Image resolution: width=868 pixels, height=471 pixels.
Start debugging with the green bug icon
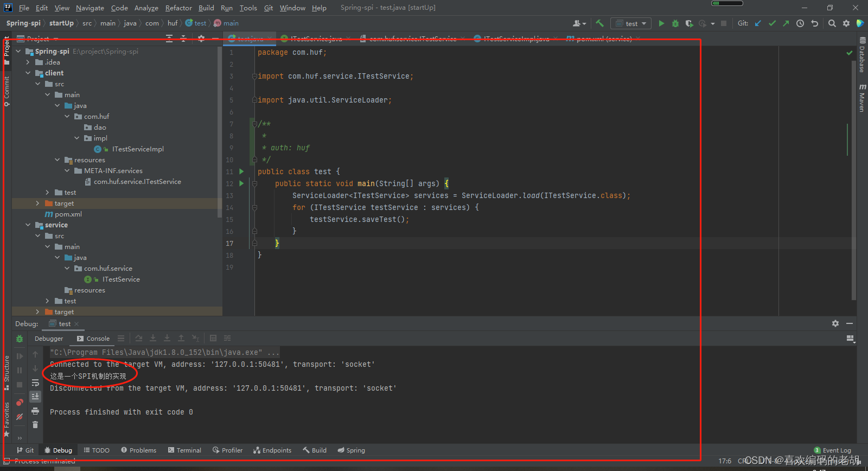675,23
